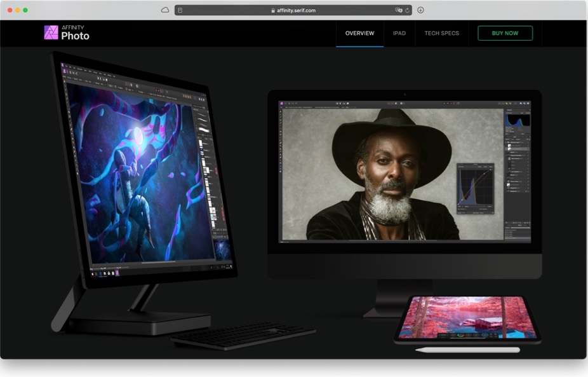Click the translate icon in address bar
588x377 pixels.
point(398,10)
